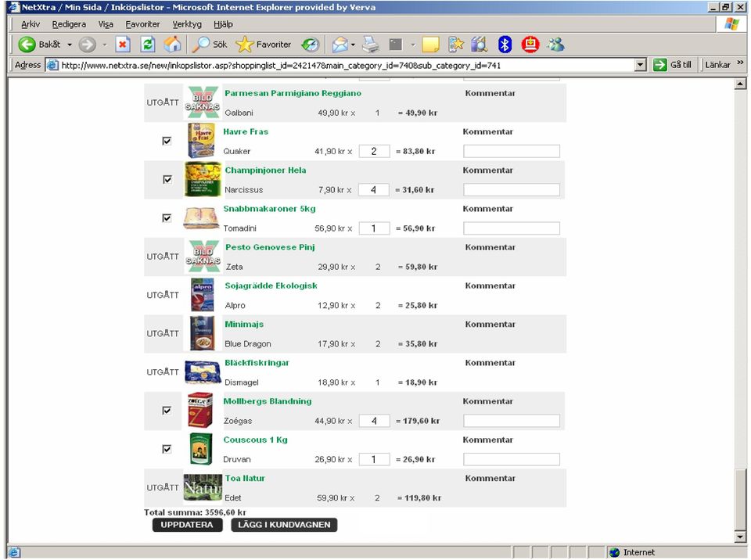Open the Visa menu

[106, 24]
